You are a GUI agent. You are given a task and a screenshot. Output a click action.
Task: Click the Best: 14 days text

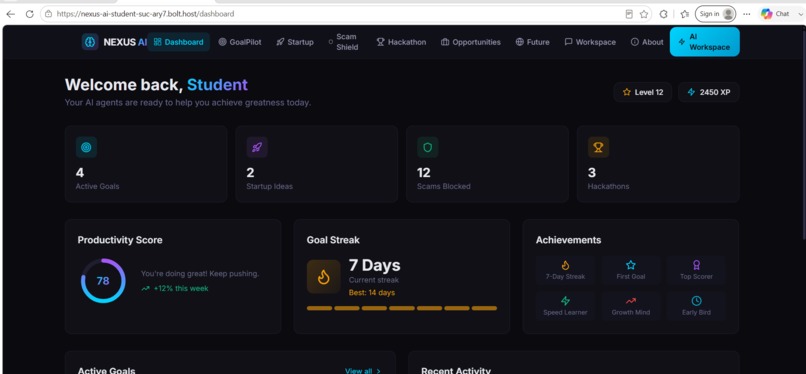(372, 293)
